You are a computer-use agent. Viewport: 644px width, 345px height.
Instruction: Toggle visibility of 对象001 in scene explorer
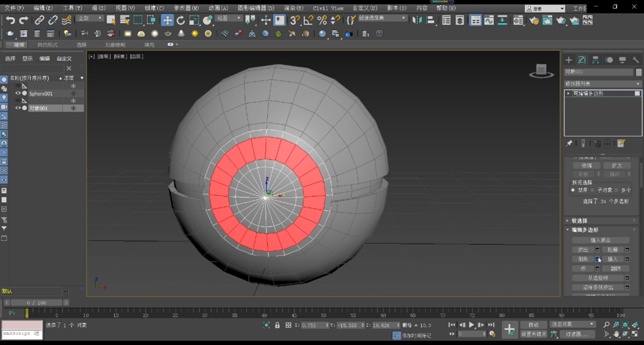[x=18, y=108]
